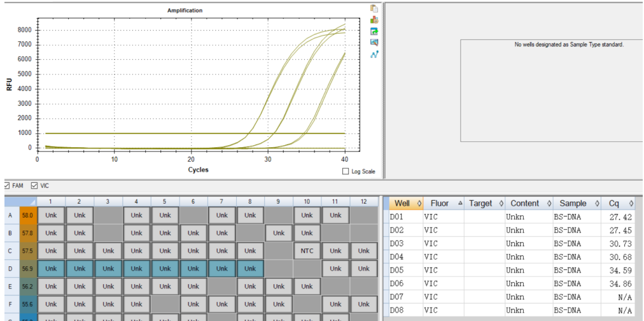Select well B9 Unk in plate
This screenshot has width=644, height=321.
pos(279,233)
